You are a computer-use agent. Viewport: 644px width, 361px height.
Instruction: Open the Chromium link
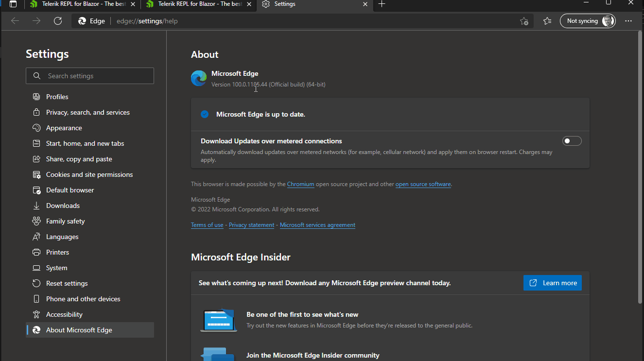click(x=300, y=184)
